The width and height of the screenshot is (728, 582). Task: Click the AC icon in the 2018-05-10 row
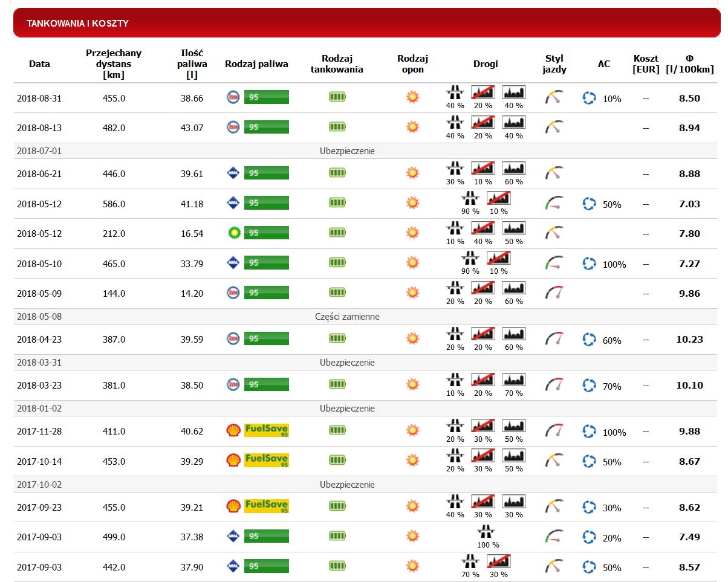pyautogui.click(x=589, y=264)
